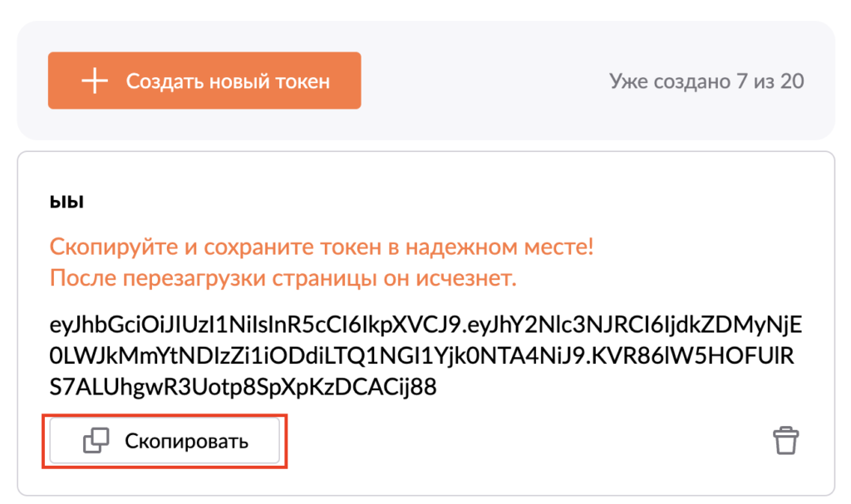
Task: Click the number 7 in the token counter
Action: (741, 81)
